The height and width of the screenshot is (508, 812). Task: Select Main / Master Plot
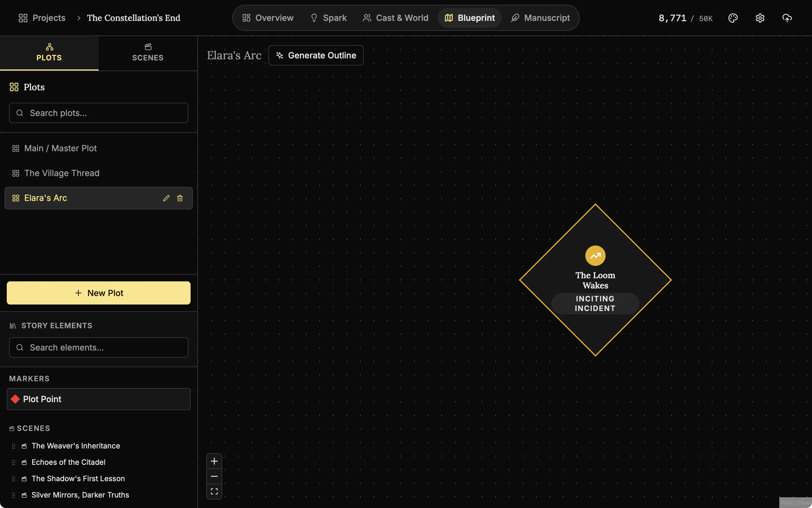coord(99,148)
